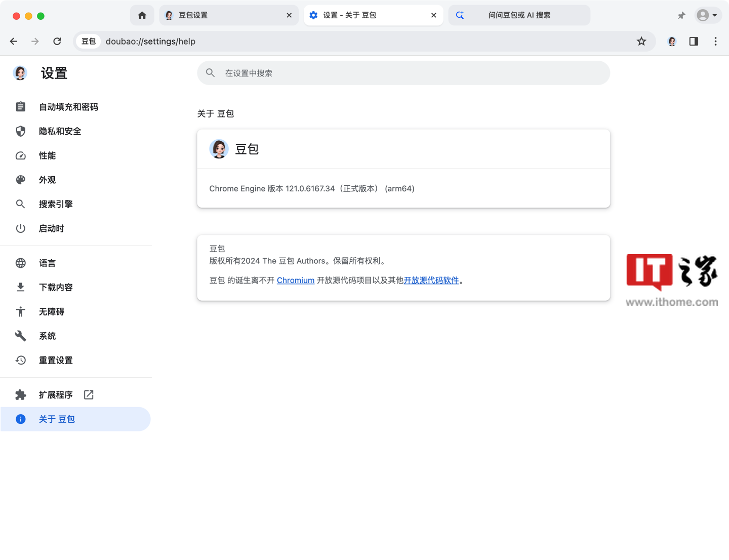
Task: Reload the page with refresh icon
Action: click(57, 42)
